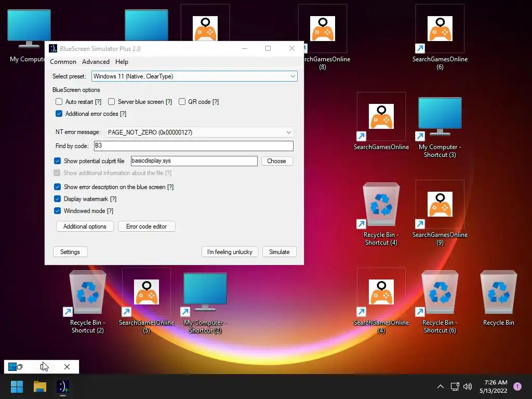Click the Settings button
The height and width of the screenshot is (399, 532).
tap(70, 252)
